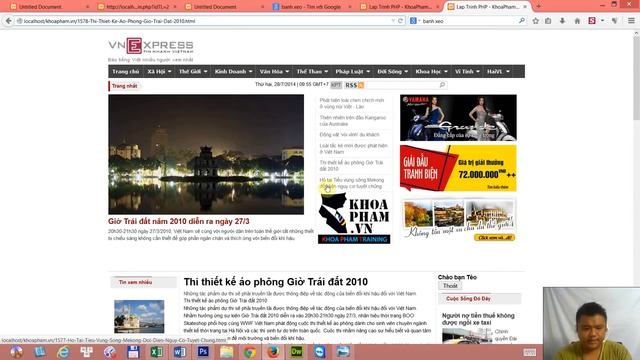Click the mosque thumbnail under Tin xem nhiều

[x=139, y=317]
